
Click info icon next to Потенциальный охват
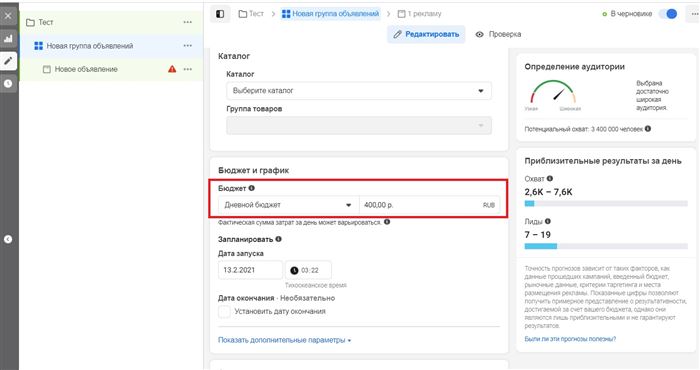pos(648,129)
